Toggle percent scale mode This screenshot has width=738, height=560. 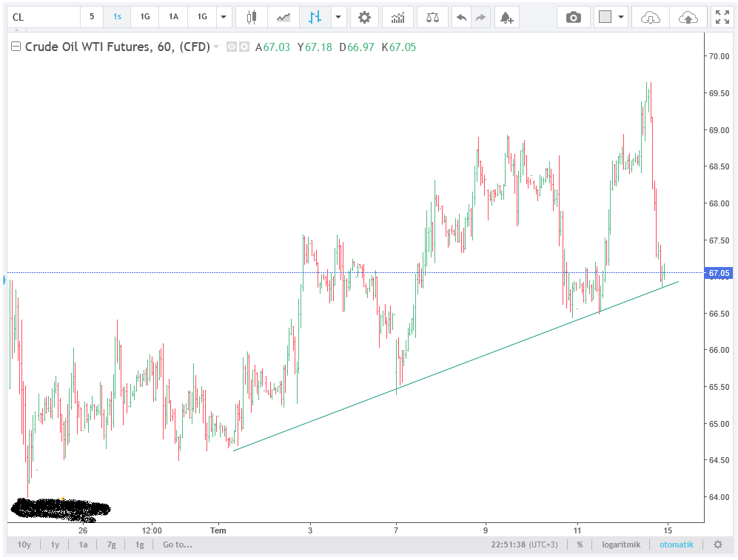pos(580,544)
